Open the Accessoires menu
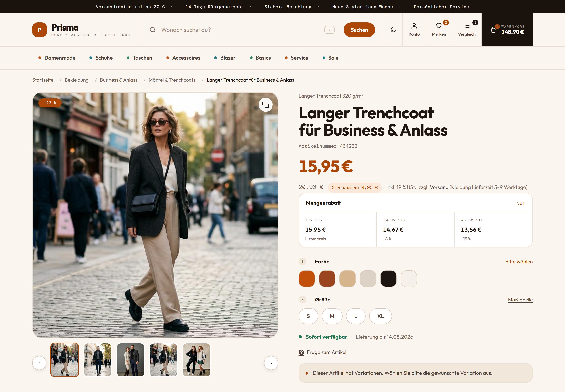This screenshot has height=392, width=565. coord(183,58)
